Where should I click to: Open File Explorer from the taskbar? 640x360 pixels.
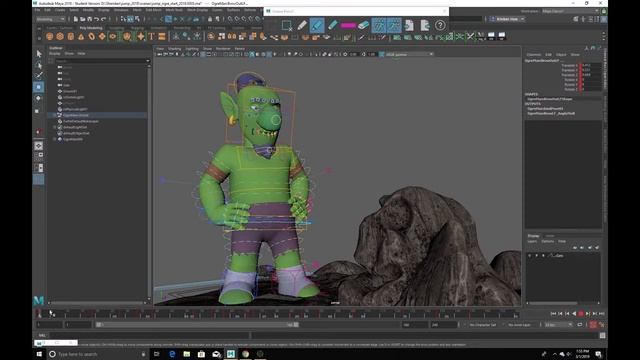pyautogui.click(x=187, y=354)
